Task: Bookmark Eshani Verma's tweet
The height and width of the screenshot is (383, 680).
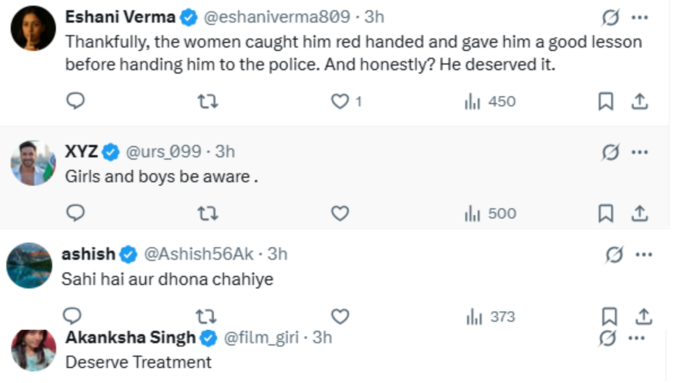Action: [606, 101]
